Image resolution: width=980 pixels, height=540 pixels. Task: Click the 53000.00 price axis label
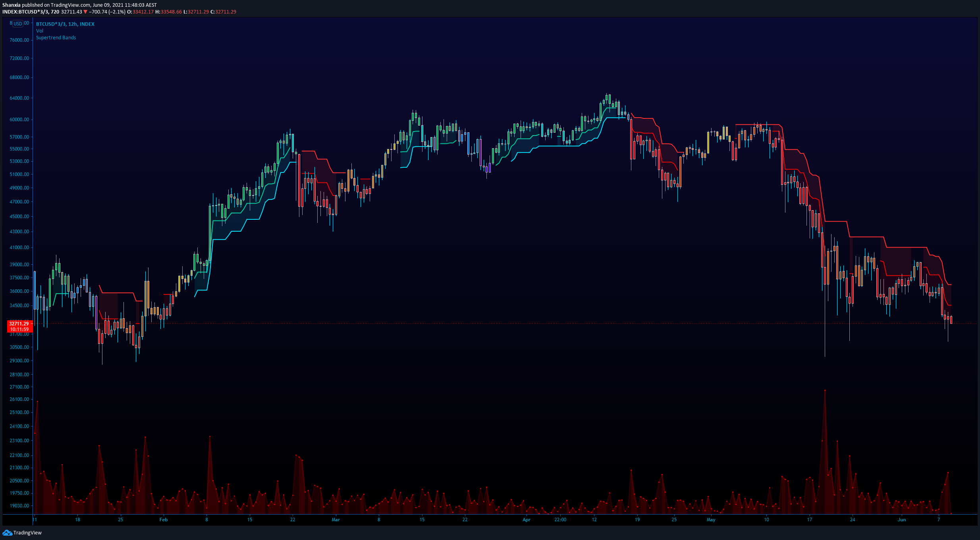point(19,161)
